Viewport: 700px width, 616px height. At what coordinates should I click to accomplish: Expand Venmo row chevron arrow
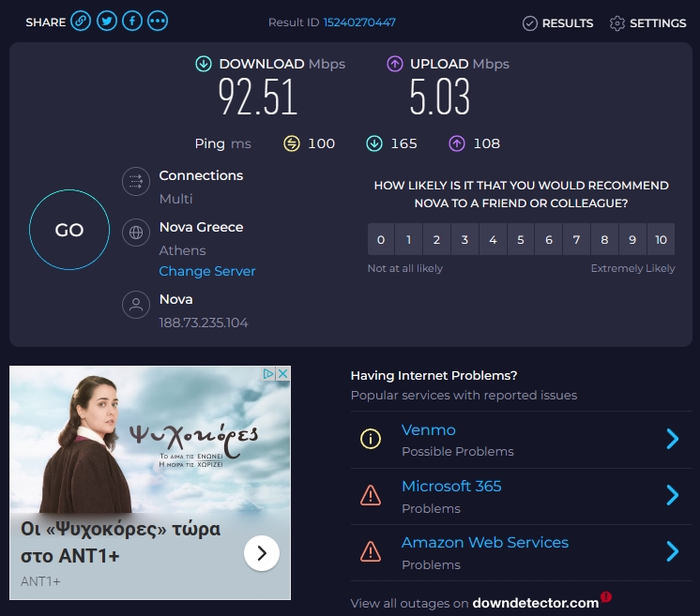pos(673,439)
